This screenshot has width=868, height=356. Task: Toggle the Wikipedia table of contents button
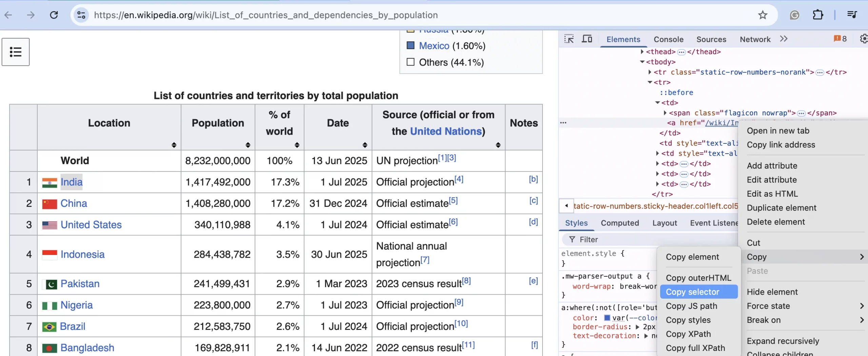tap(16, 52)
